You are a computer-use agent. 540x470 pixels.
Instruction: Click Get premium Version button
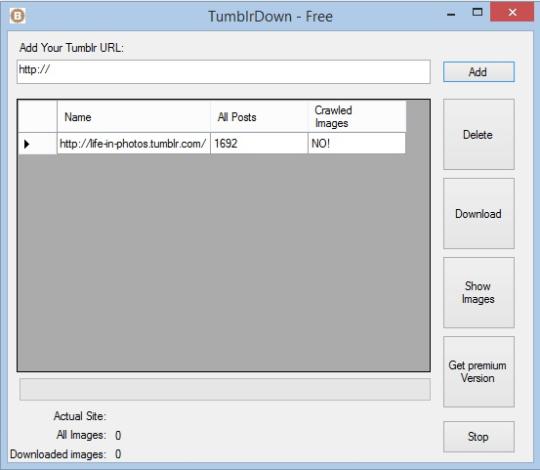click(479, 372)
